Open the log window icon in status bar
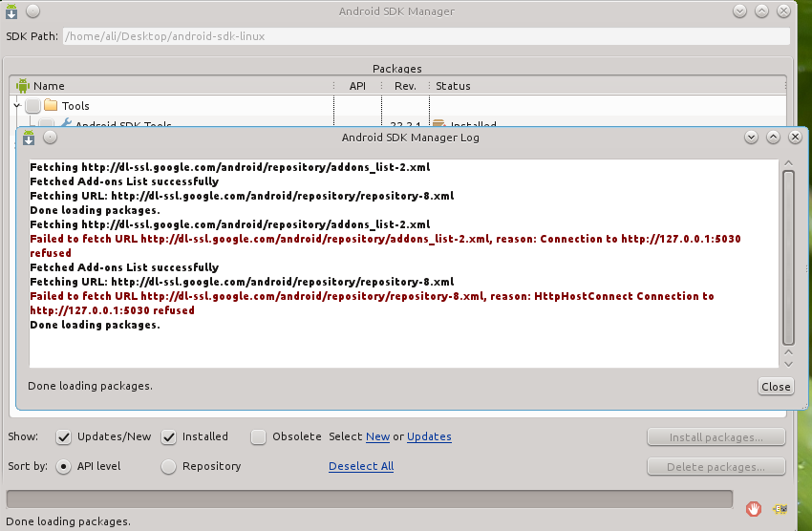Image resolution: width=812 pixels, height=531 pixels. click(x=781, y=508)
